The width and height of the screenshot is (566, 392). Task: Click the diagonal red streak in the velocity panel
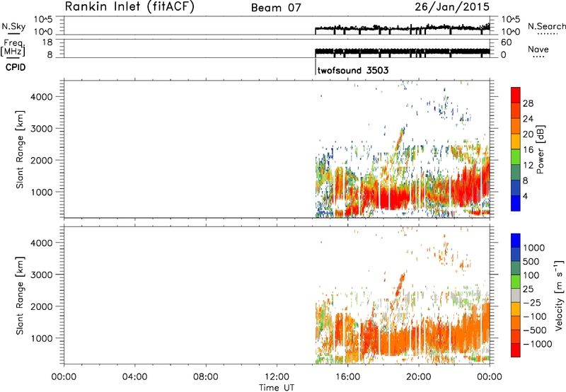(x=400, y=284)
